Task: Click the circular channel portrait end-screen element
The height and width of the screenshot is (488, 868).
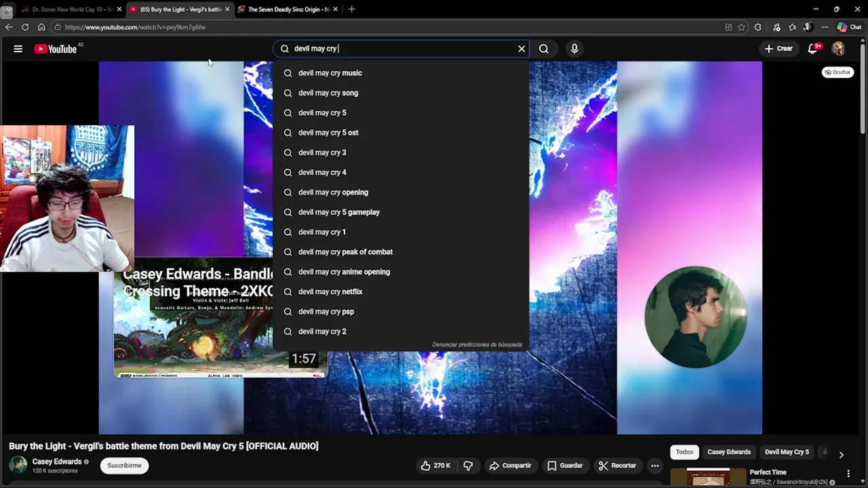Action: pos(695,317)
